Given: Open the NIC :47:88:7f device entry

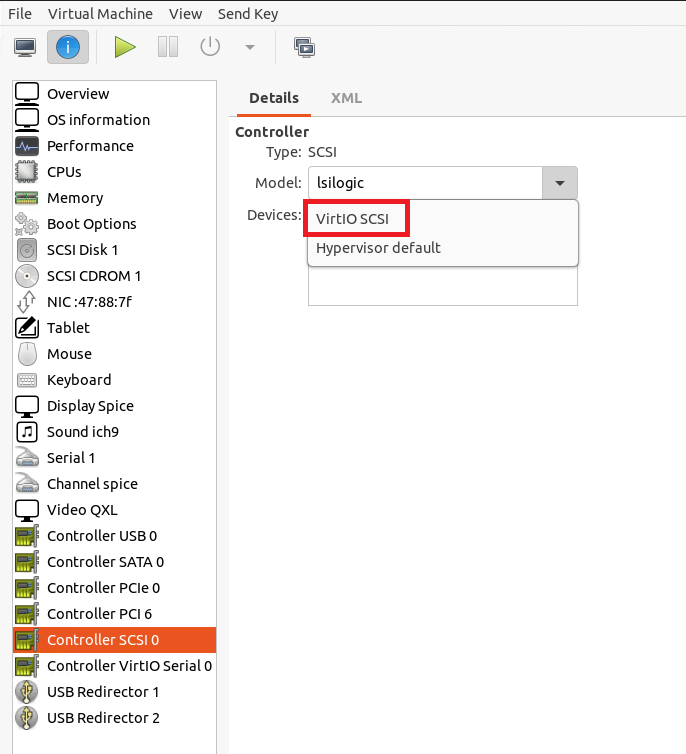Looking at the screenshot, I should pyautogui.click(x=89, y=302).
